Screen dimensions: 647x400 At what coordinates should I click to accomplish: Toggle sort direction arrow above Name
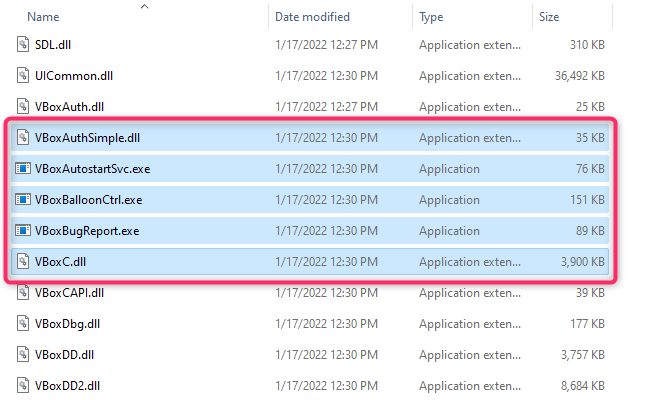(144, 6)
